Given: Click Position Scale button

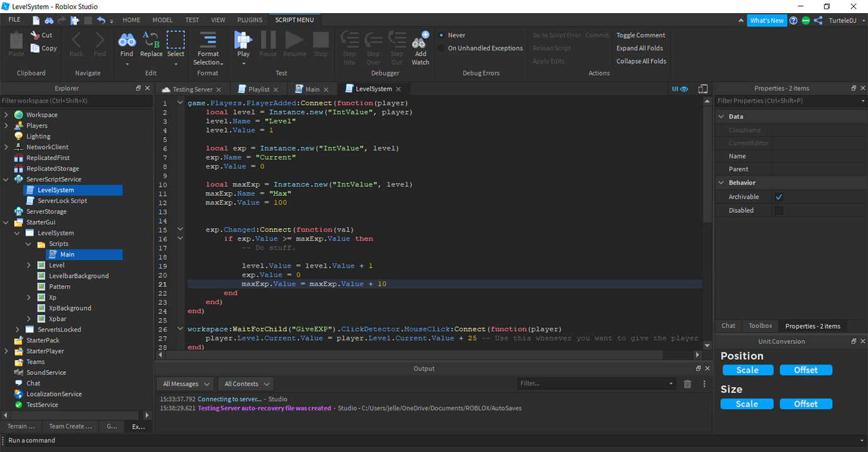Looking at the screenshot, I should 747,370.
